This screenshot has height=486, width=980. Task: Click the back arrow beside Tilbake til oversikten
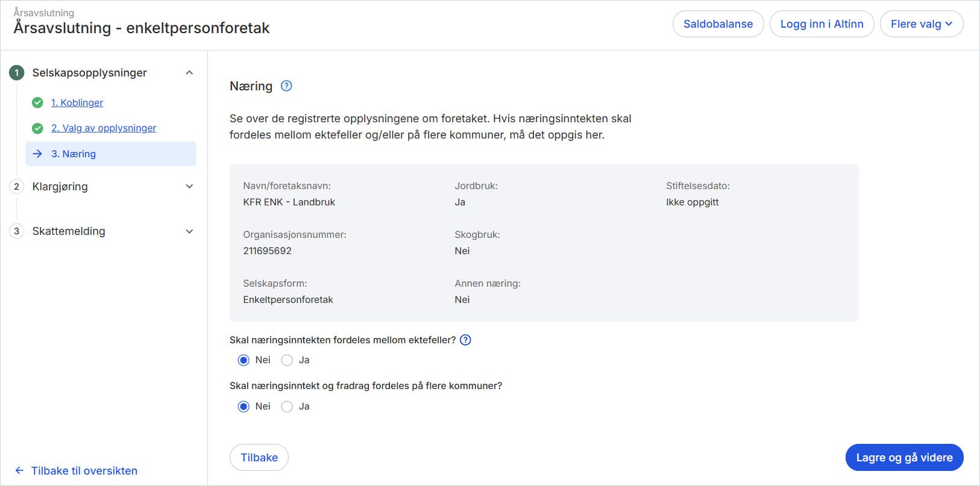point(19,470)
